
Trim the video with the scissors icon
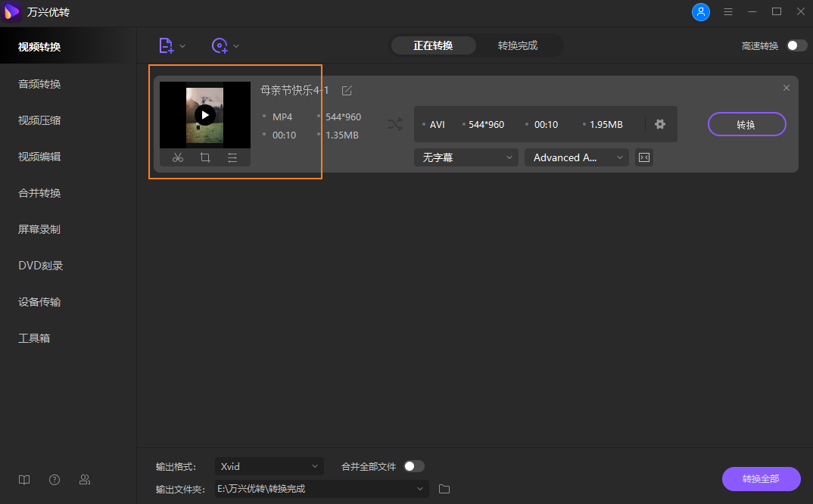178,157
